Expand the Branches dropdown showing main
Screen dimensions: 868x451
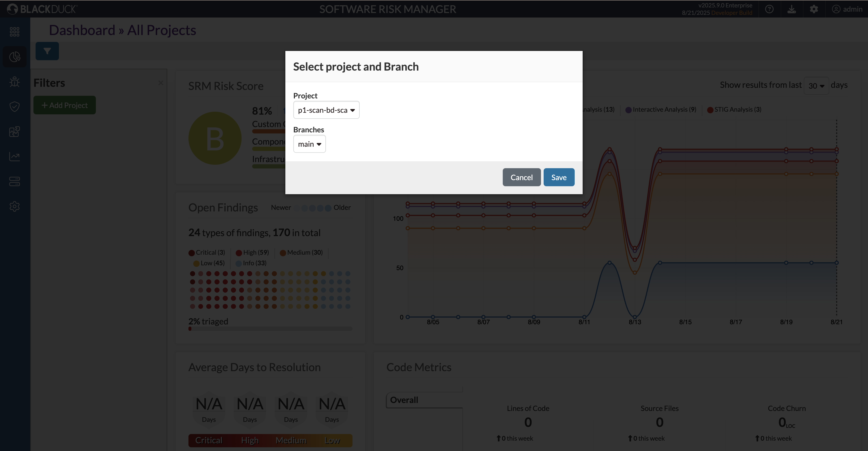[x=309, y=144]
